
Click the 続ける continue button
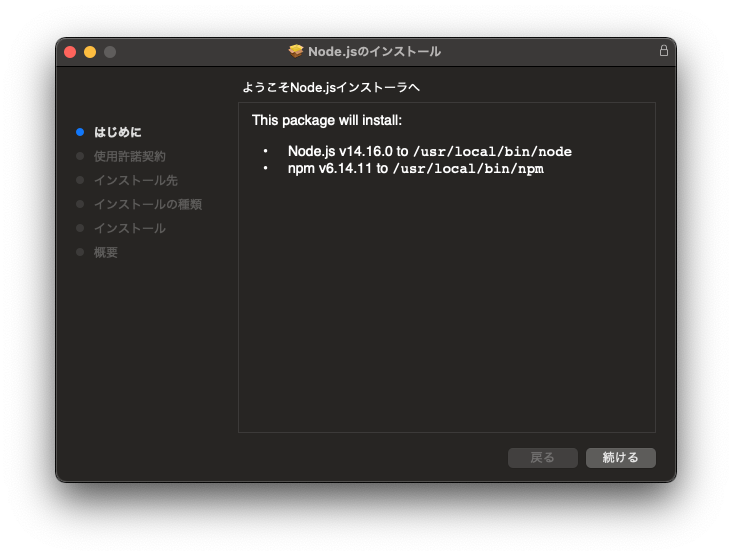(x=620, y=457)
